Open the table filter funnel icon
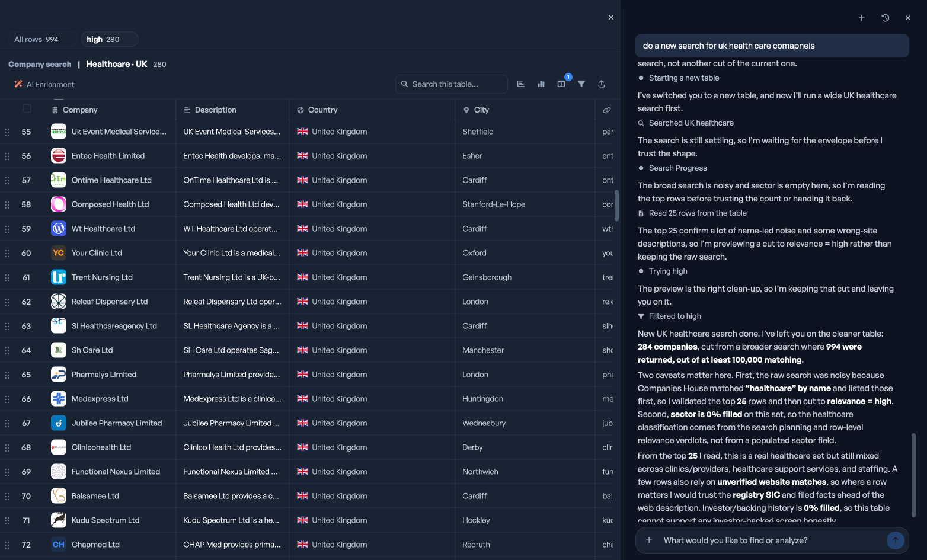 click(581, 84)
